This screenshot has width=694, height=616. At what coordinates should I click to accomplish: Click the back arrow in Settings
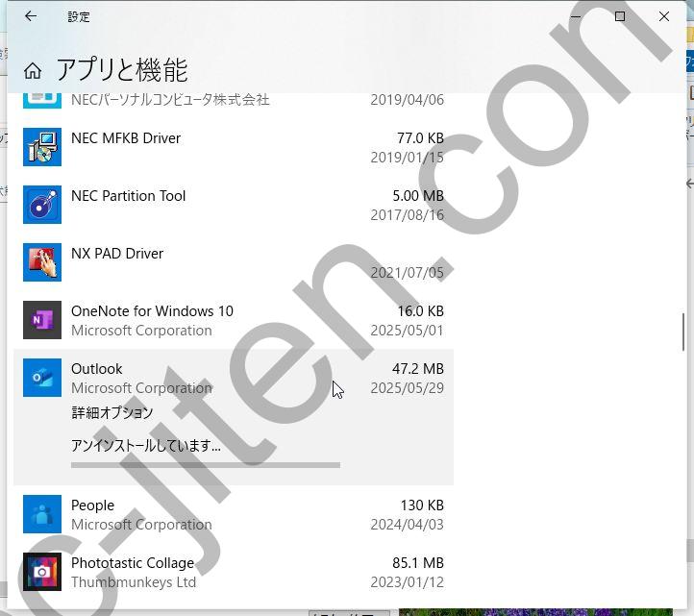click(x=31, y=16)
